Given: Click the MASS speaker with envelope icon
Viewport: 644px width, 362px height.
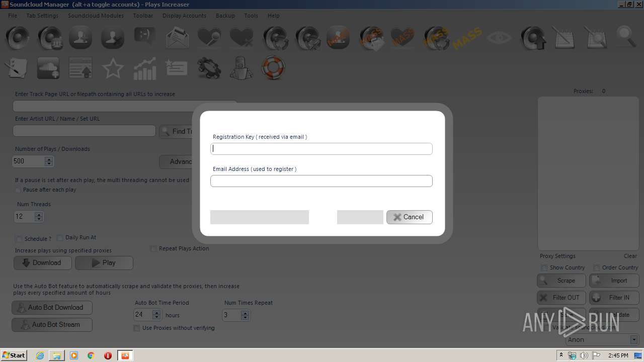Looking at the screenshot, I should tap(372, 38).
